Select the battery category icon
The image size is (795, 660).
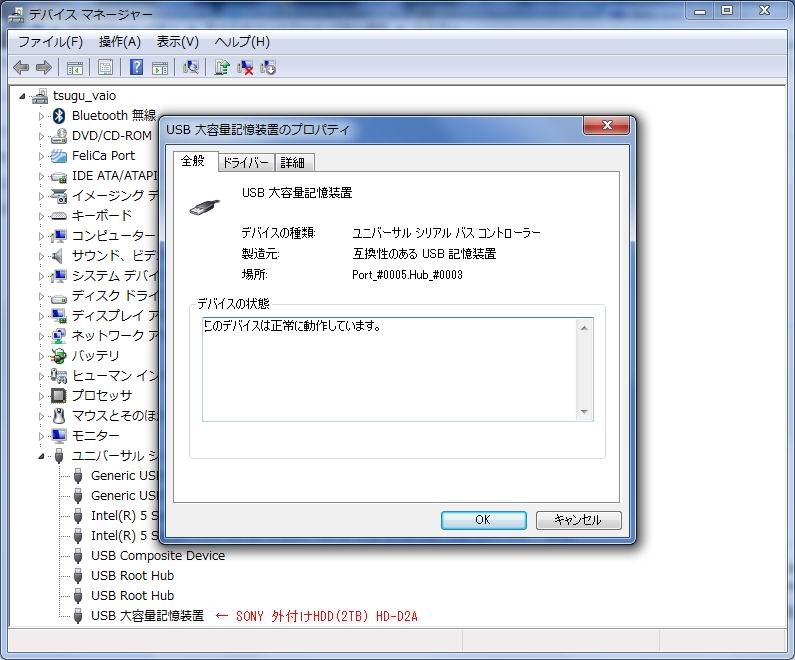tap(59, 355)
